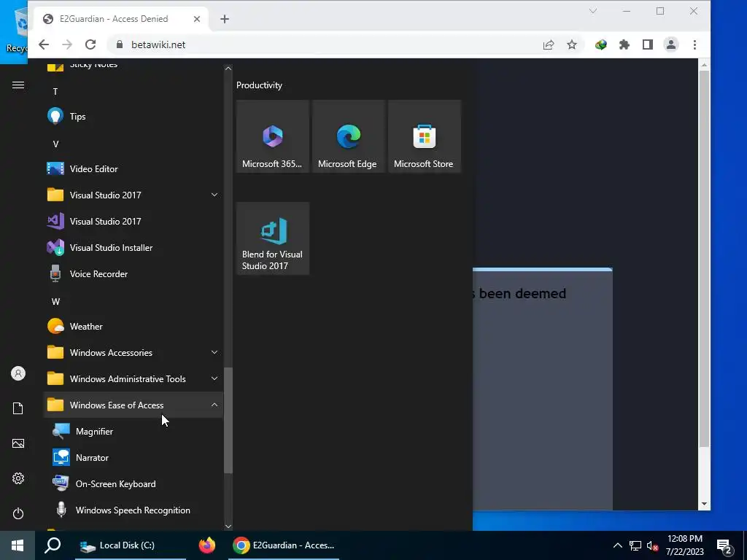747x560 pixels.
Task: Open clock showing 12:08 PM
Action: pos(684,545)
